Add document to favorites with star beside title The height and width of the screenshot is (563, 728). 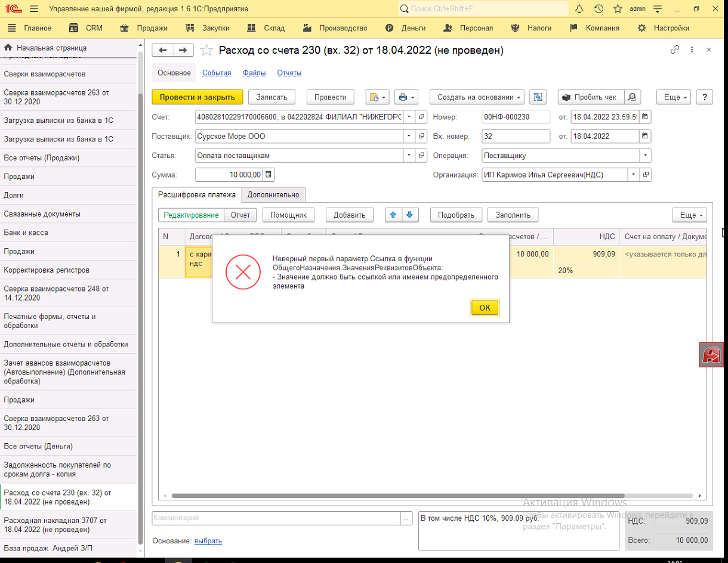coord(206,51)
